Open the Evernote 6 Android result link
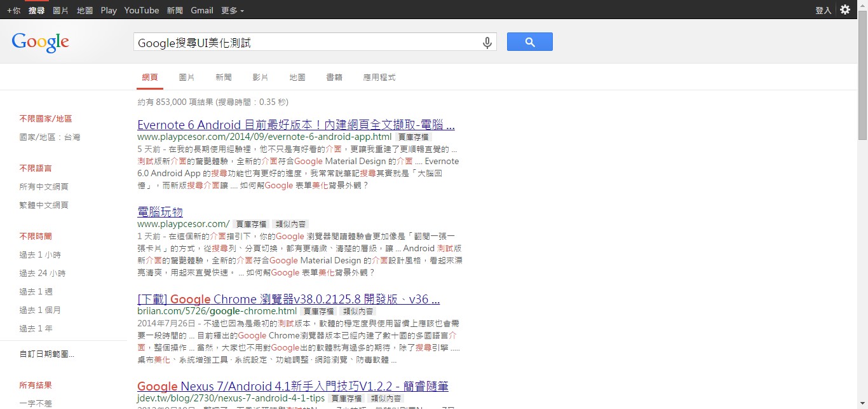The image size is (868, 409). coord(295,125)
